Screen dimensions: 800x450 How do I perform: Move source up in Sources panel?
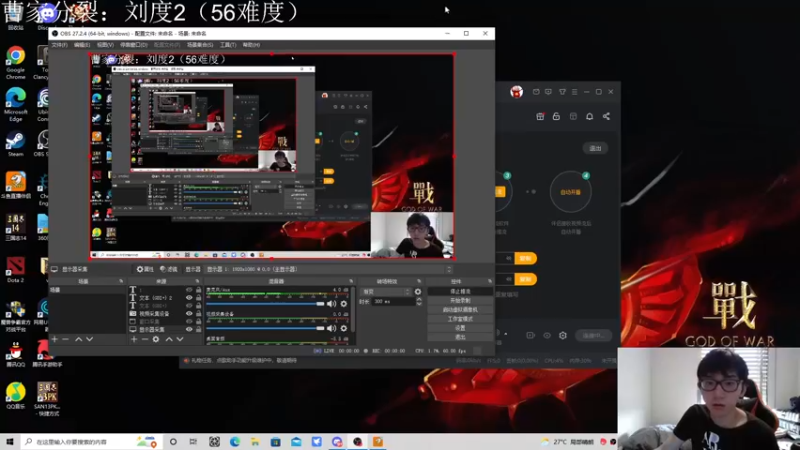pos(169,339)
